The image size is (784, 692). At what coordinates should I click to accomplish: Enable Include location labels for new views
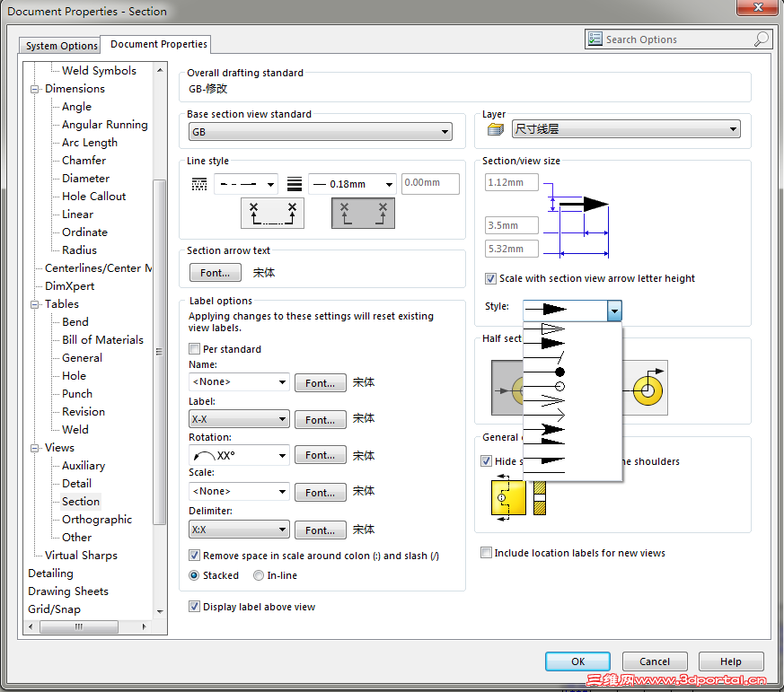coord(486,553)
